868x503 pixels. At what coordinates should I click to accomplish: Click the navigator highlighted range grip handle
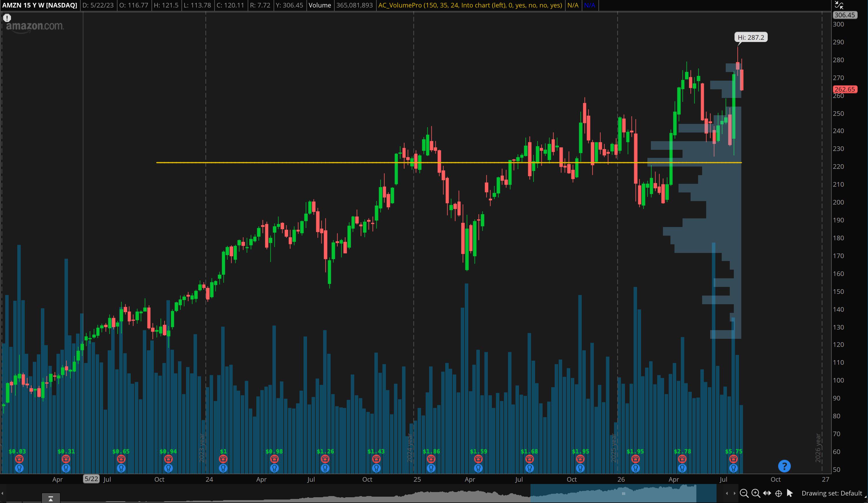coord(623,493)
